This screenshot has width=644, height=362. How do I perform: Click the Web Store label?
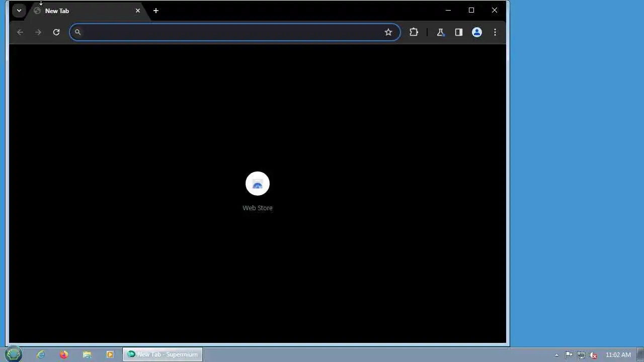[258, 208]
